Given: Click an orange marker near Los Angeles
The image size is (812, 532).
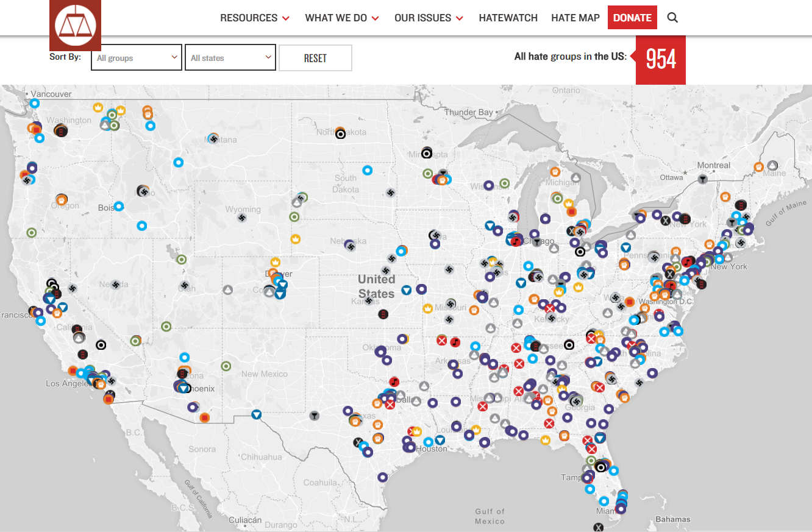Looking at the screenshot, I should pyautogui.click(x=73, y=371).
